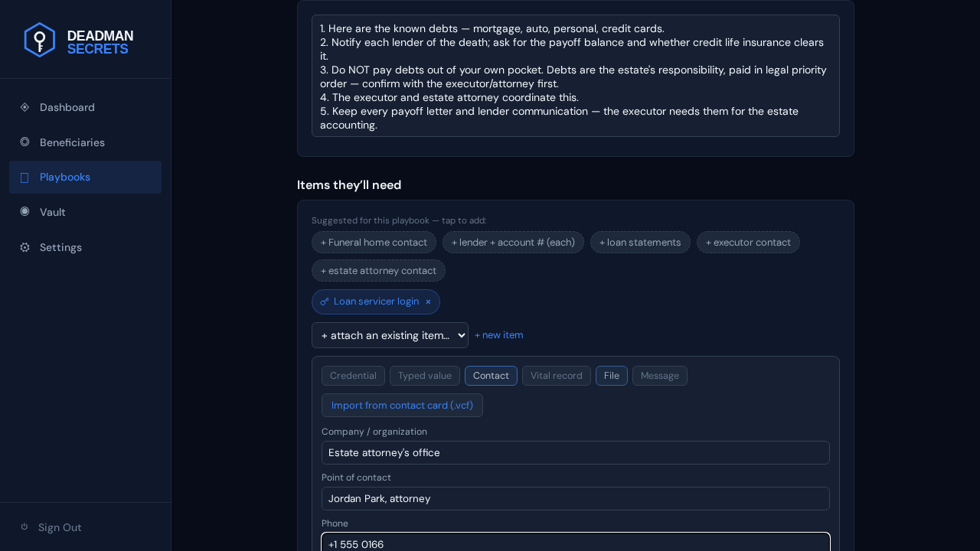Choose the Credential item type

tap(353, 376)
